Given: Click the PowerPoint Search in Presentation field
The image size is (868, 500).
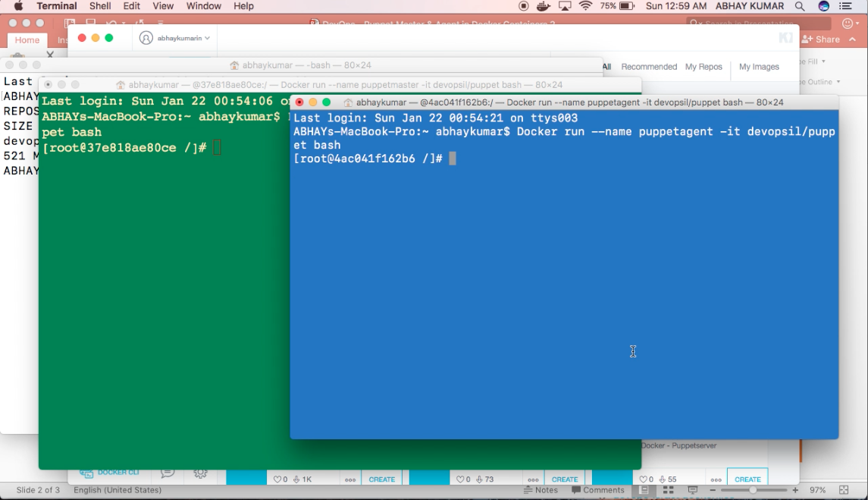Looking at the screenshot, I should click(759, 24).
